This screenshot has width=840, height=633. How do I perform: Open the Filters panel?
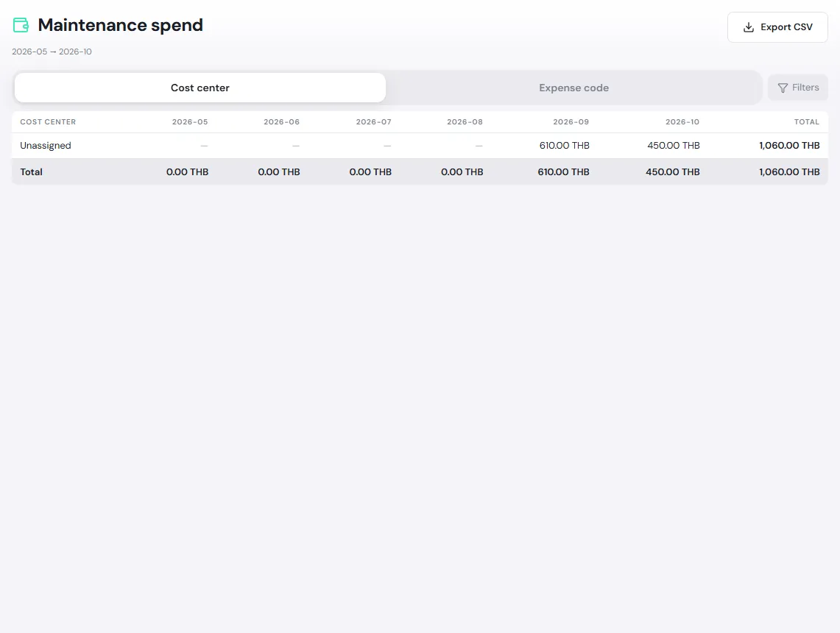tap(798, 88)
